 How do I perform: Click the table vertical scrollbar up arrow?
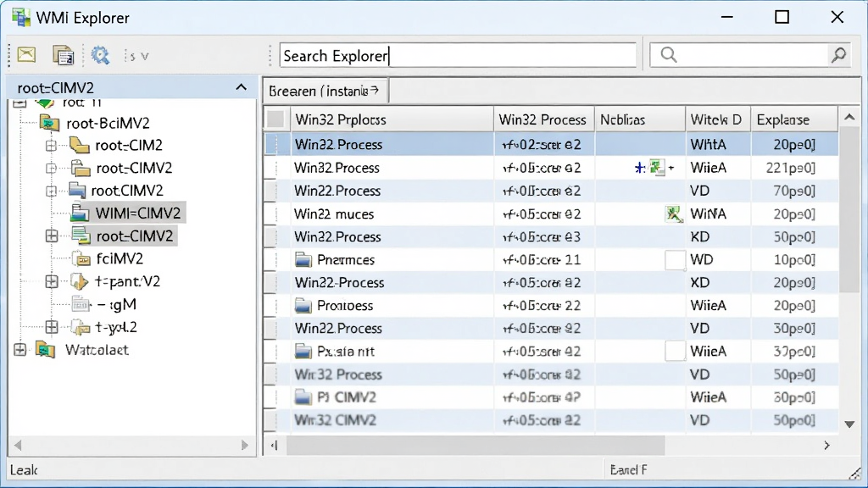coord(849,117)
